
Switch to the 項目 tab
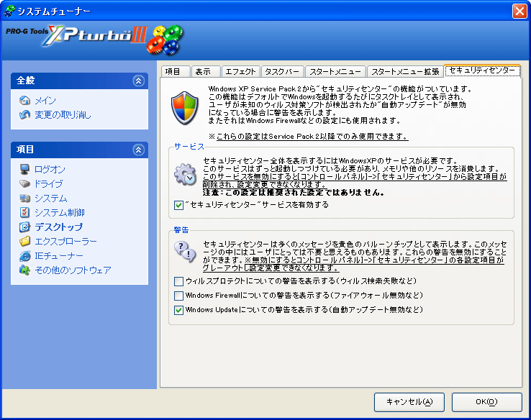pos(175,72)
